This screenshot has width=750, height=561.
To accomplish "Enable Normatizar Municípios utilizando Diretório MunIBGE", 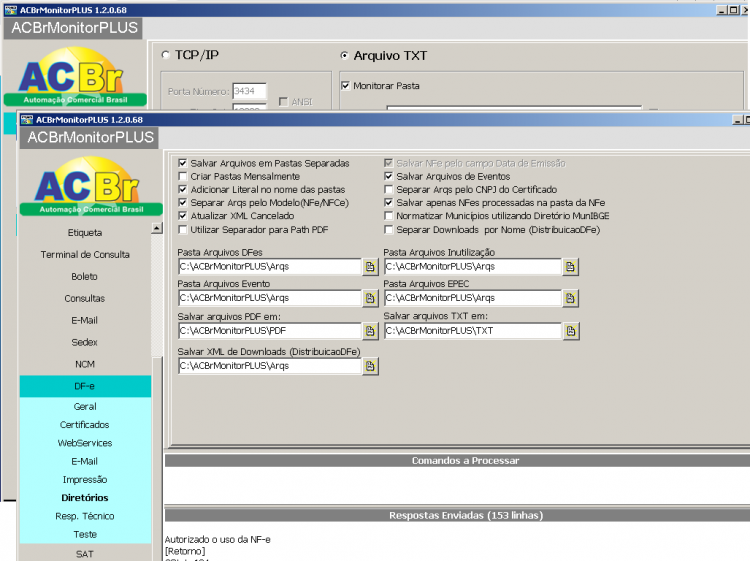I will 388,216.
